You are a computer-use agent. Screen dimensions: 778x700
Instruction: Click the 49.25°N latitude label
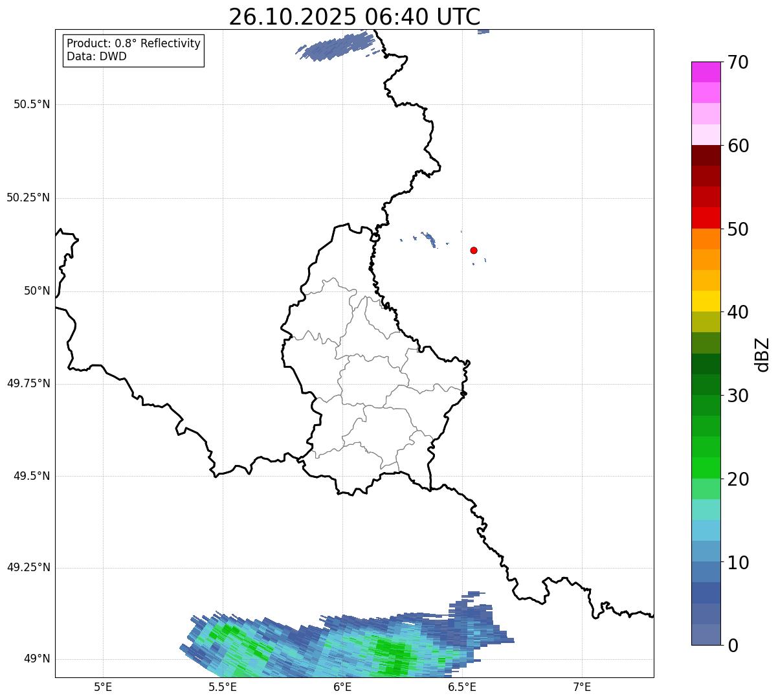click(28, 567)
